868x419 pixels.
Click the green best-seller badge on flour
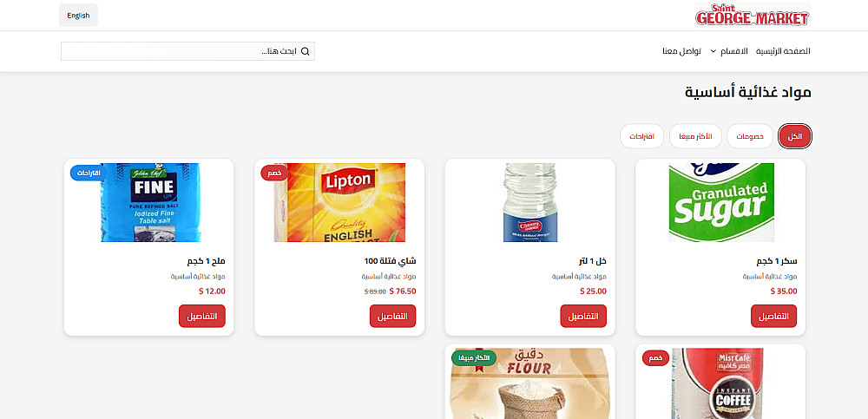[474, 357]
